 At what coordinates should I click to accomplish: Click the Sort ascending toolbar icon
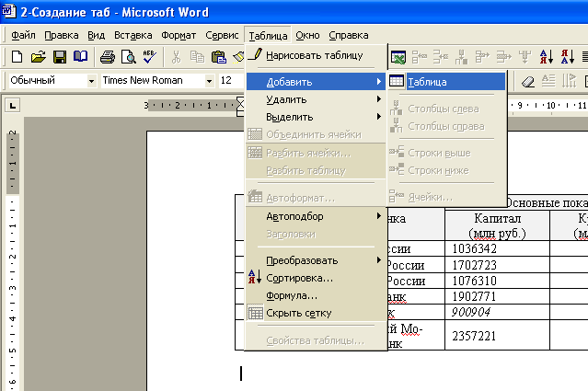point(545,57)
